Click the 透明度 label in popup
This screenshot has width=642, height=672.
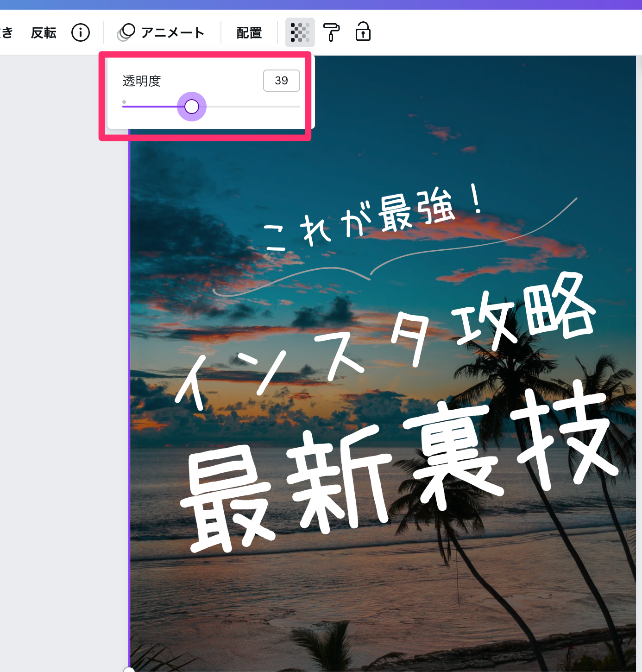142,81
